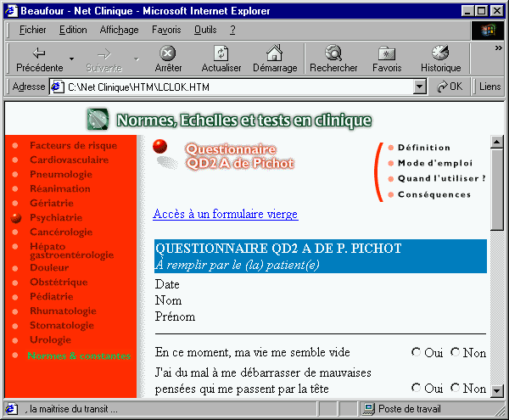Open the Edition menu
Screen dimensions: 509x420
[73, 30]
